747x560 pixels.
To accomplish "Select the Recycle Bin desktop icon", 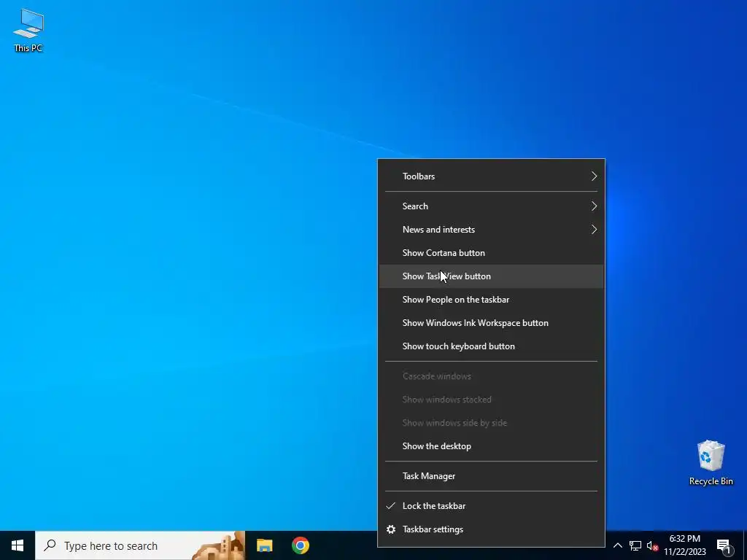I will click(711, 463).
